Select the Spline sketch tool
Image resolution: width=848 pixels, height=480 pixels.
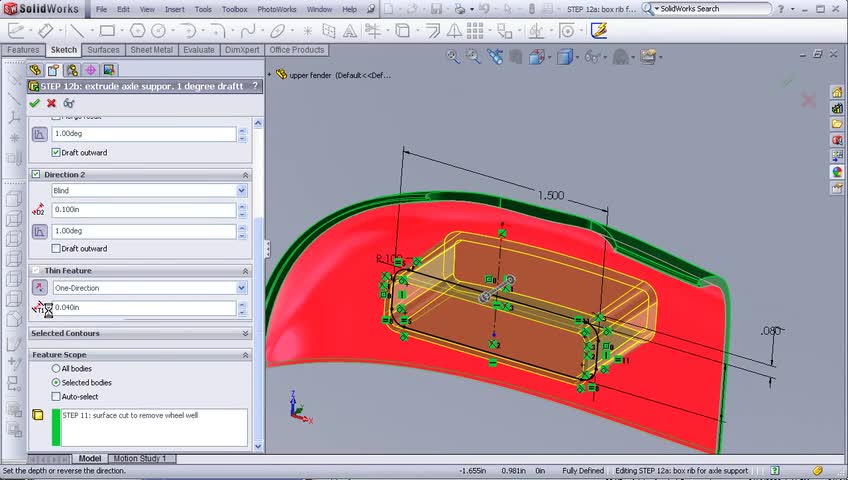pyautogui.click(x=248, y=31)
